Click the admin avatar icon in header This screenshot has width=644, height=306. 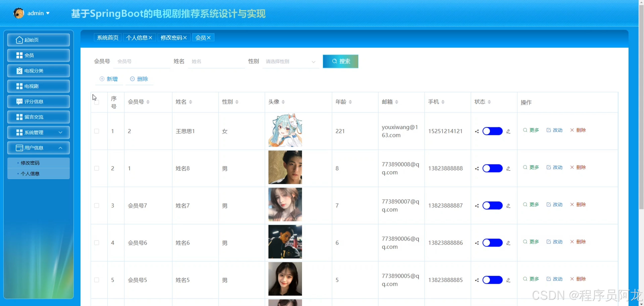[x=18, y=13]
